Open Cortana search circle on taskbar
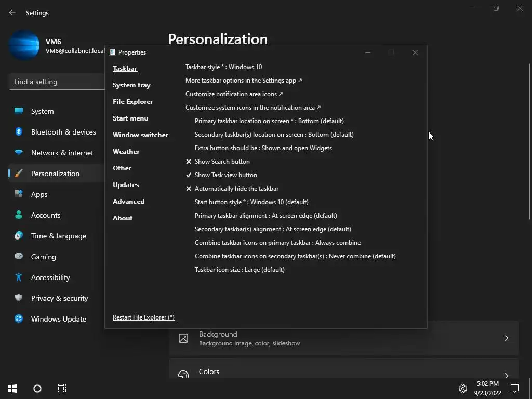The width and height of the screenshot is (532, 399). point(37,389)
